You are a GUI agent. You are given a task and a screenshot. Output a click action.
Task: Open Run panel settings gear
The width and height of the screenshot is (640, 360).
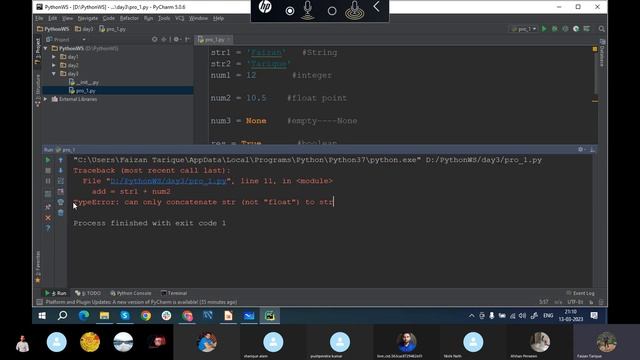(x=580, y=150)
